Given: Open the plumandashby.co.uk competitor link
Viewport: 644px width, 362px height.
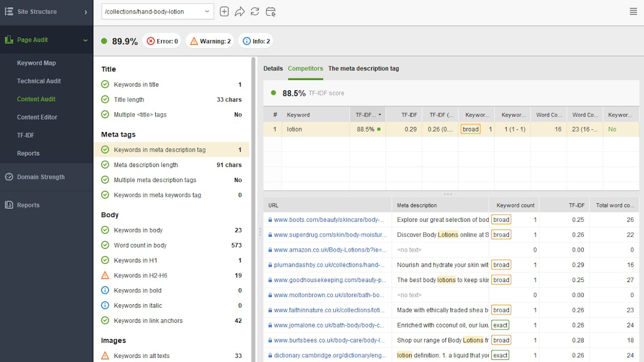Looking at the screenshot, I should pyautogui.click(x=329, y=265).
